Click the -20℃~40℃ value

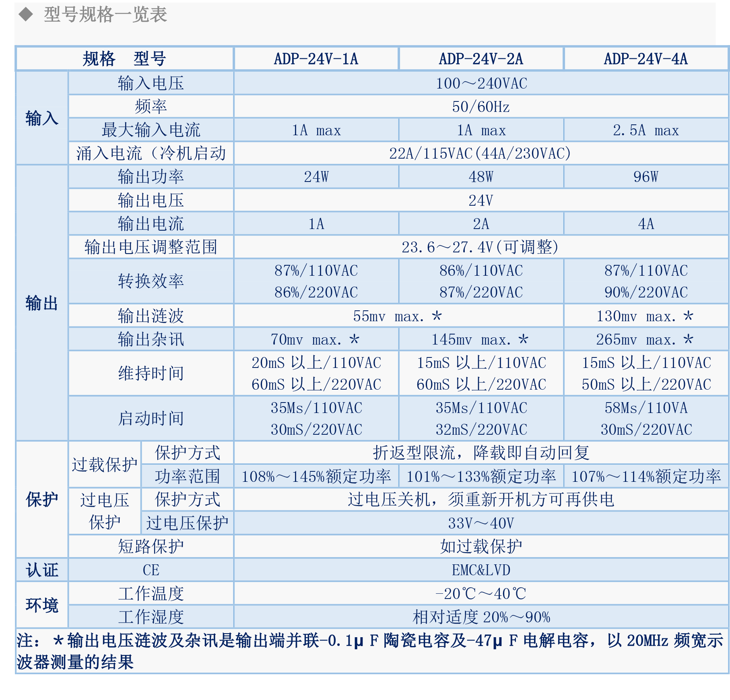click(x=481, y=593)
